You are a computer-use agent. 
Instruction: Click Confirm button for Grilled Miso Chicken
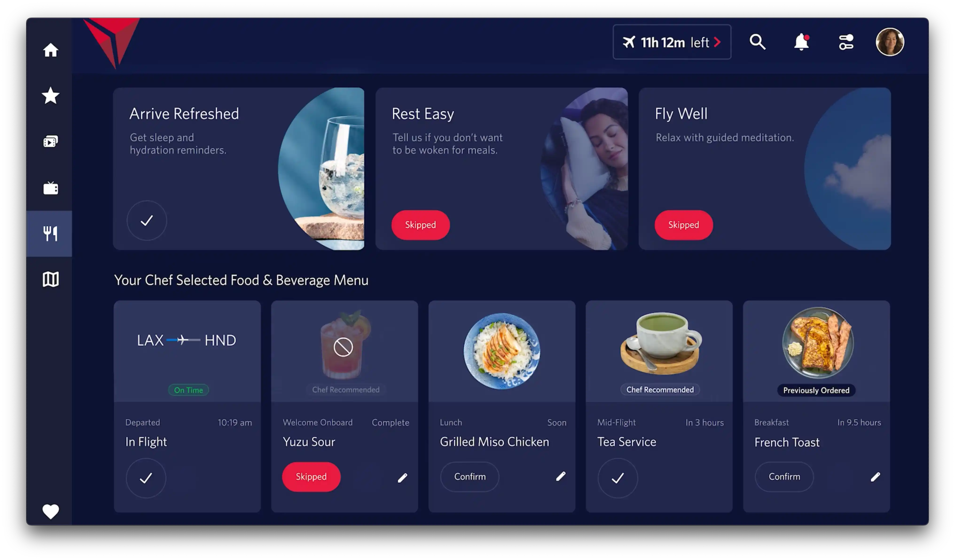(x=470, y=476)
